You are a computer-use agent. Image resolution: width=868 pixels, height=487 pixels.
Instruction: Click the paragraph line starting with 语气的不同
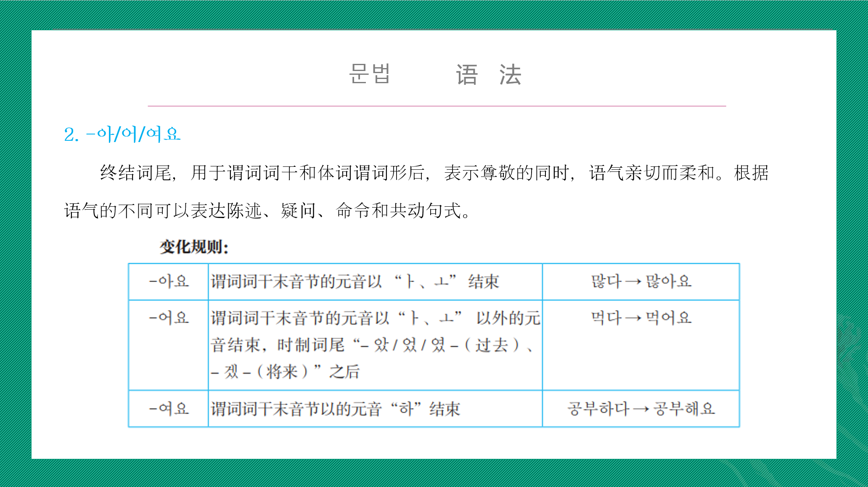pos(267,211)
